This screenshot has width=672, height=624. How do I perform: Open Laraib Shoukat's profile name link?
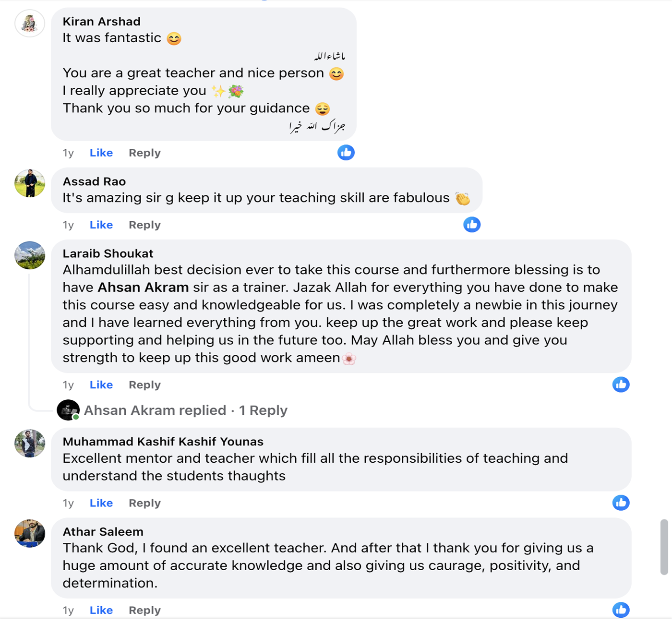pos(108,253)
